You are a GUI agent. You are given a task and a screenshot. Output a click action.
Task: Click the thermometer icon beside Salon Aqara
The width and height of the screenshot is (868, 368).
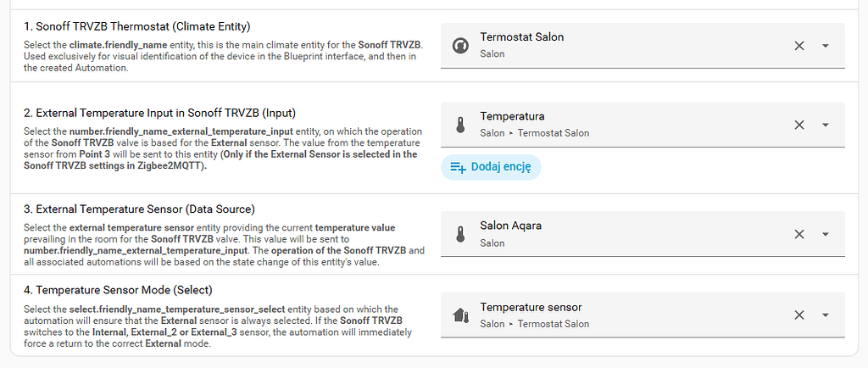pos(460,235)
